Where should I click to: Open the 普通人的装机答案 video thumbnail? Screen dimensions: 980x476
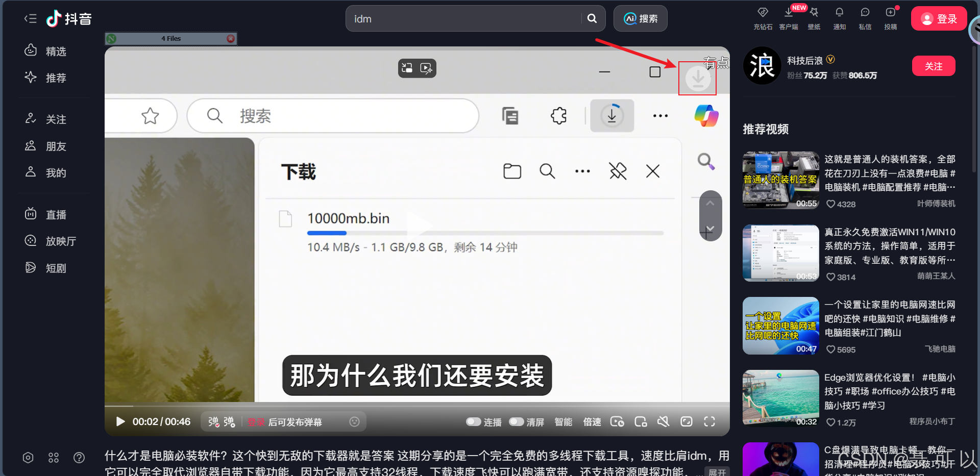tap(781, 180)
